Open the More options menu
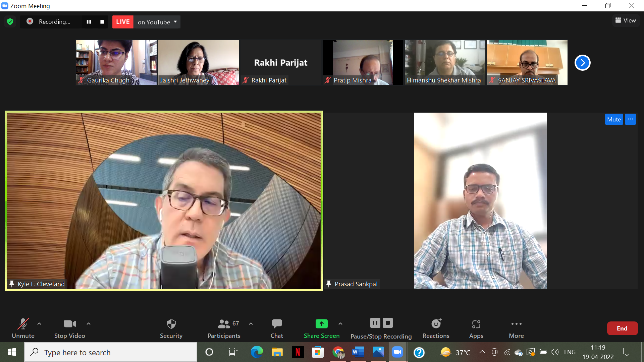The image size is (644, 362). (516, 328)
